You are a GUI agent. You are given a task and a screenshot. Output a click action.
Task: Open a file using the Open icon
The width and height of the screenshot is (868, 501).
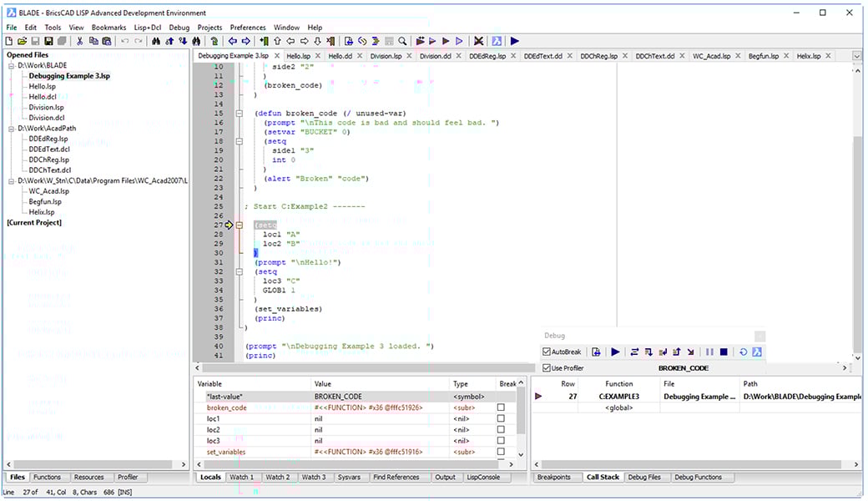click(x=24, y=40)
